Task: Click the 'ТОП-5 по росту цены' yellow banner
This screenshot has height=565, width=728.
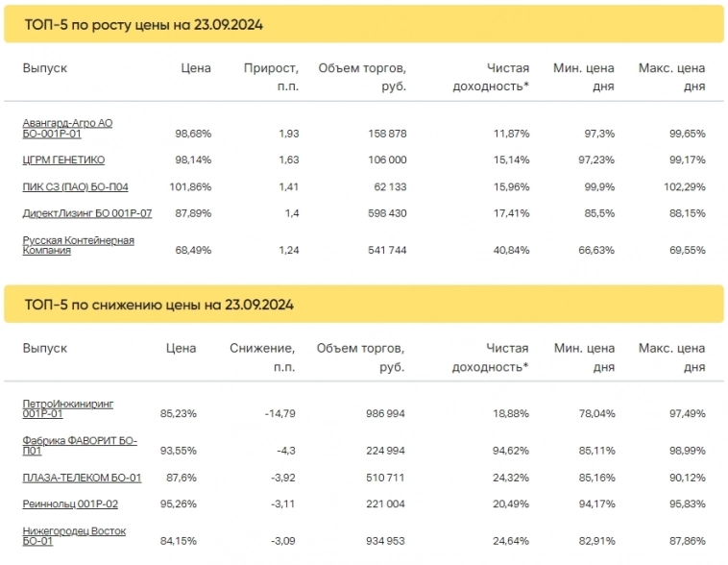Action: tap(364, 23)
